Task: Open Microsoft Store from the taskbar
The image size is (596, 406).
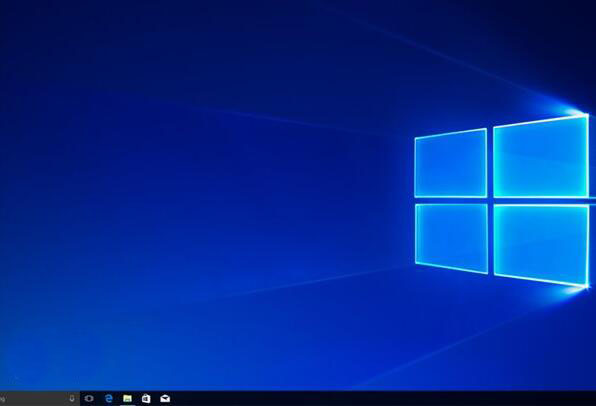Action: coord(146,398)
